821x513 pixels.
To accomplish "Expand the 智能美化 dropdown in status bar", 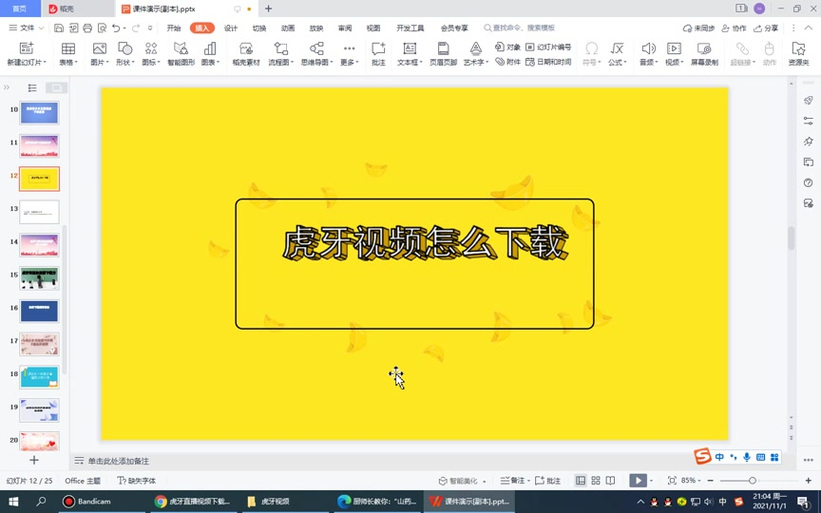I will [x=484, y=481].
